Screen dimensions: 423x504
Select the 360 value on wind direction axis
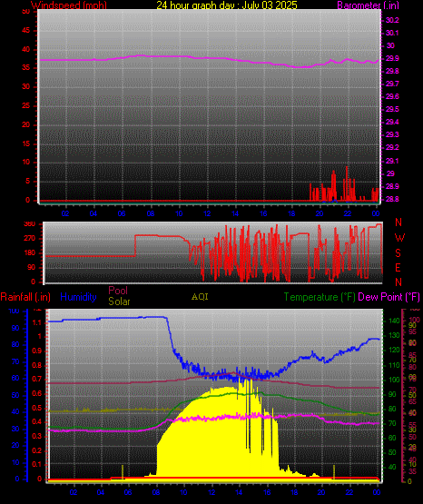tap(30, 224)
